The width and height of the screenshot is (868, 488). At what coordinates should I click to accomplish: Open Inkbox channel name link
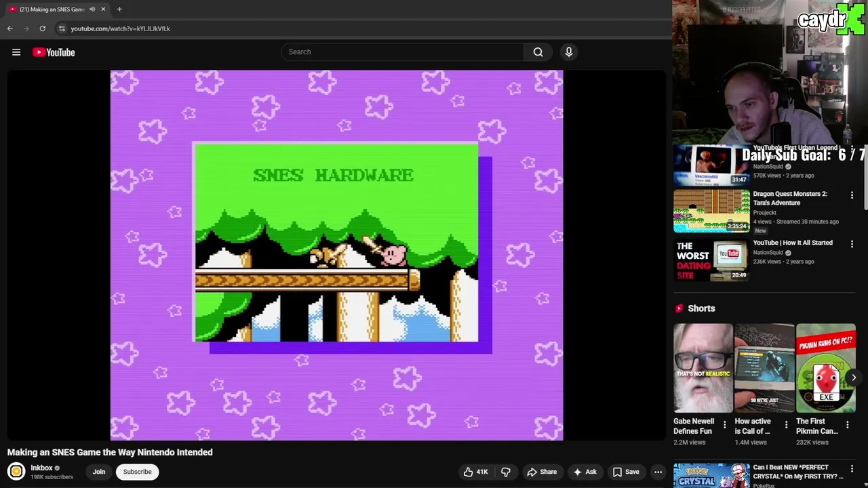click(41, 468)
